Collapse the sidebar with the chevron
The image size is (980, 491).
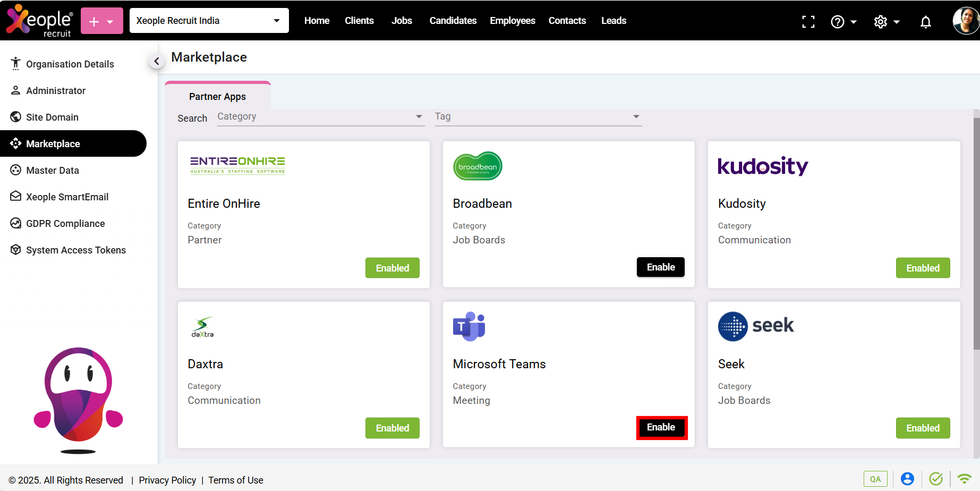[x=156, y=62]
